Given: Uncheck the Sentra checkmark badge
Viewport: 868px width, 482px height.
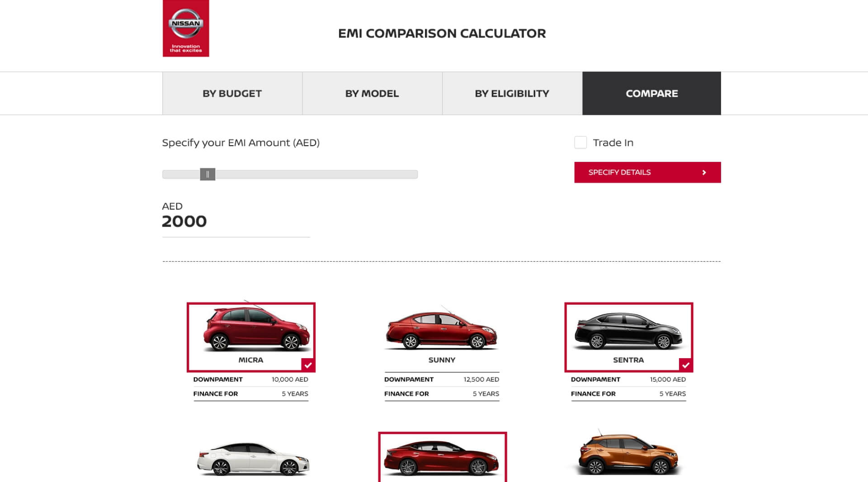Looking at the screenshot, I should (x=686, y=365).
